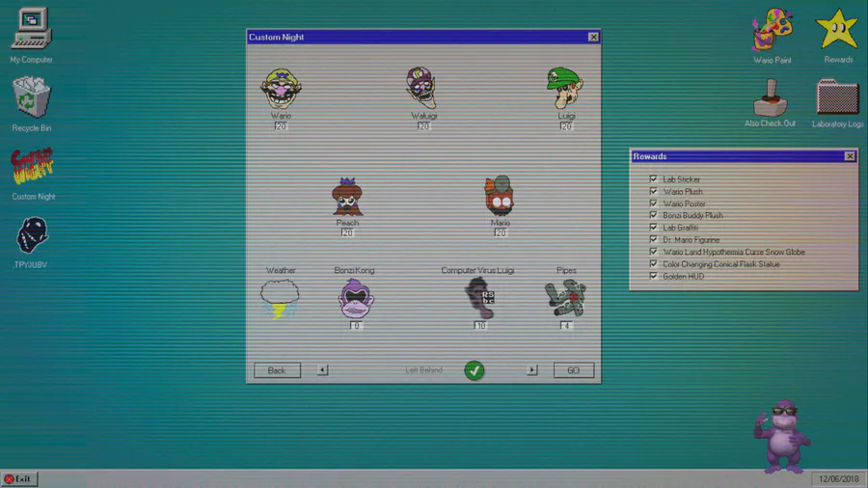Click the Rewards window title bar
868x488 pixels.
click(x=744, y=156)
